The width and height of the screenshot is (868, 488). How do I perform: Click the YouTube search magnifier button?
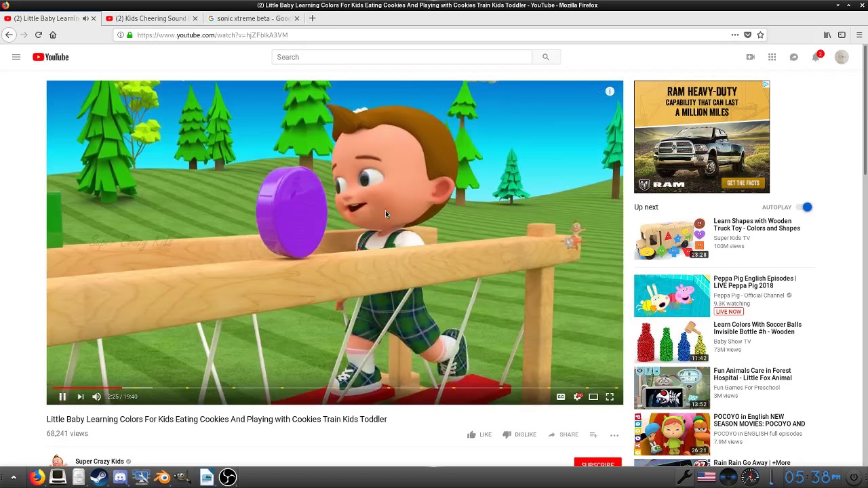tap(546, 57)
